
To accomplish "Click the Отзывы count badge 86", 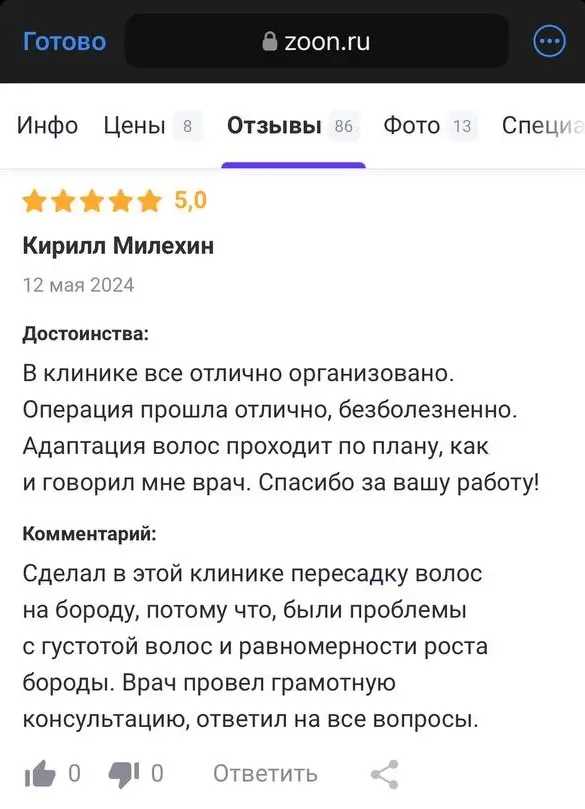I will (344, 126).
